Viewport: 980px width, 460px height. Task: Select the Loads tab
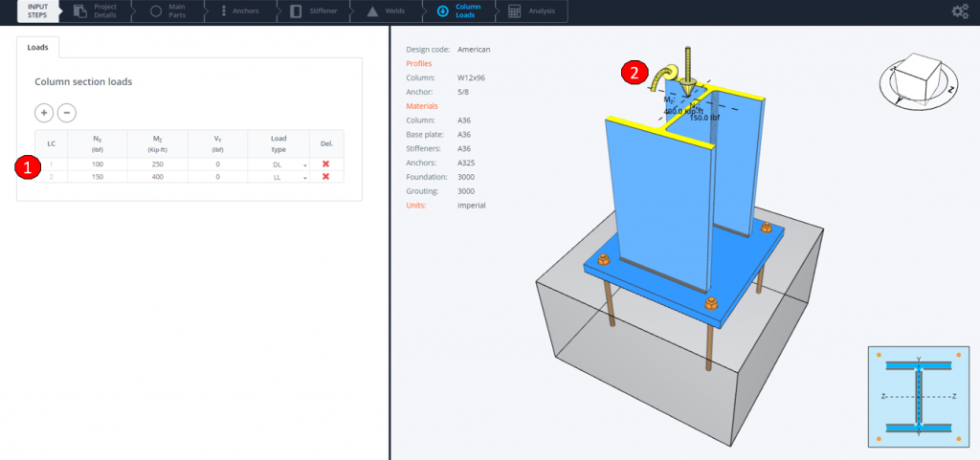pyautogui.click(x=38, y=46)
